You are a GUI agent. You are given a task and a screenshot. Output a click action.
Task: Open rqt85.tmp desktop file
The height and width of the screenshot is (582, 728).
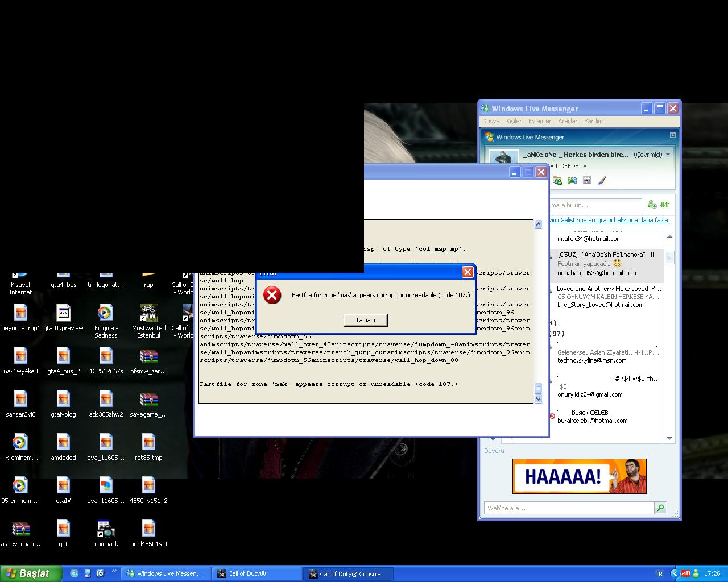(x=148, y=447)
